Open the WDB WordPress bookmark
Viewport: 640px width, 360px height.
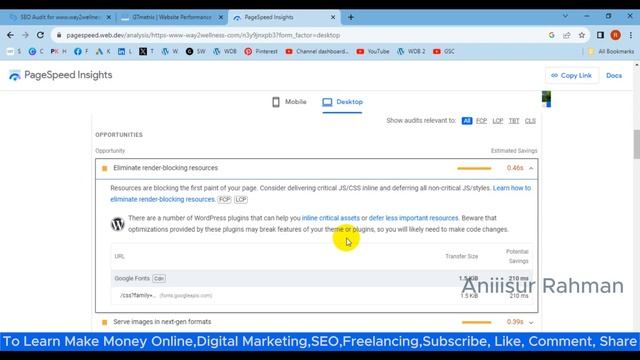[x=225, y=51]
